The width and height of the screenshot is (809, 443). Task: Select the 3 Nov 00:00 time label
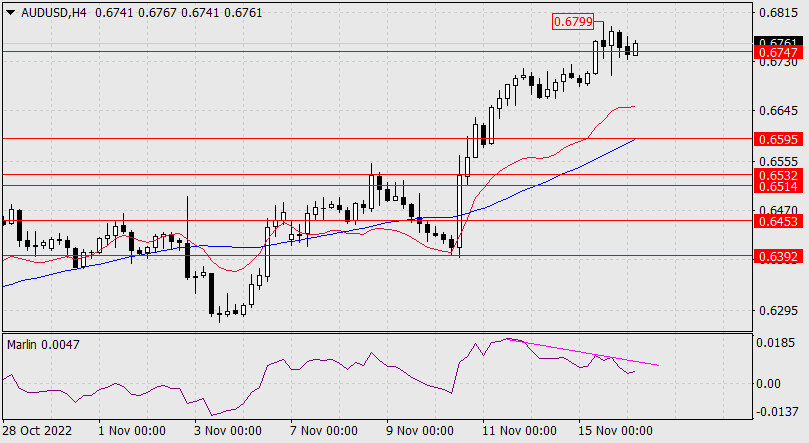coord(228,431)
